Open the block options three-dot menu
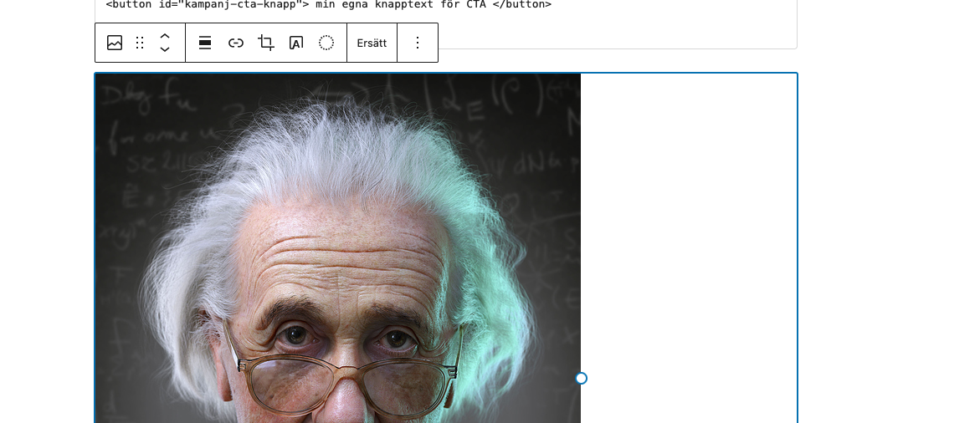 point(418,43)
